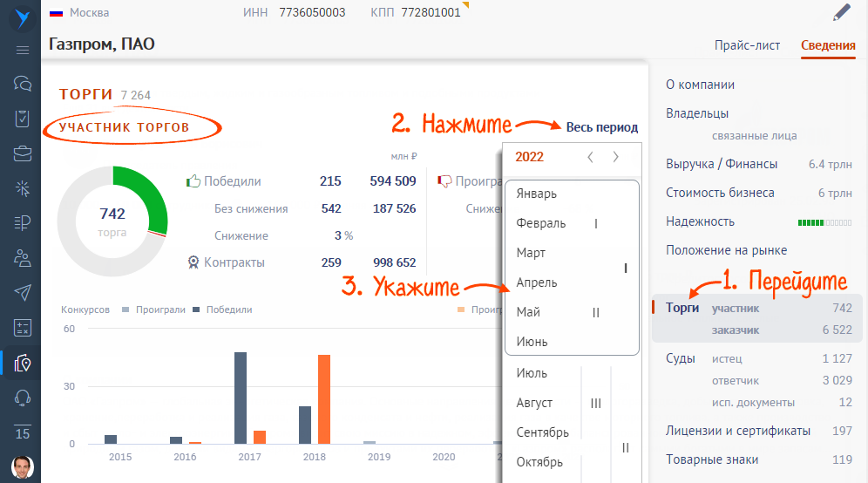Click the orange 2018 chart bar
This screenshot has height=483, width=868.
[324, 399]
